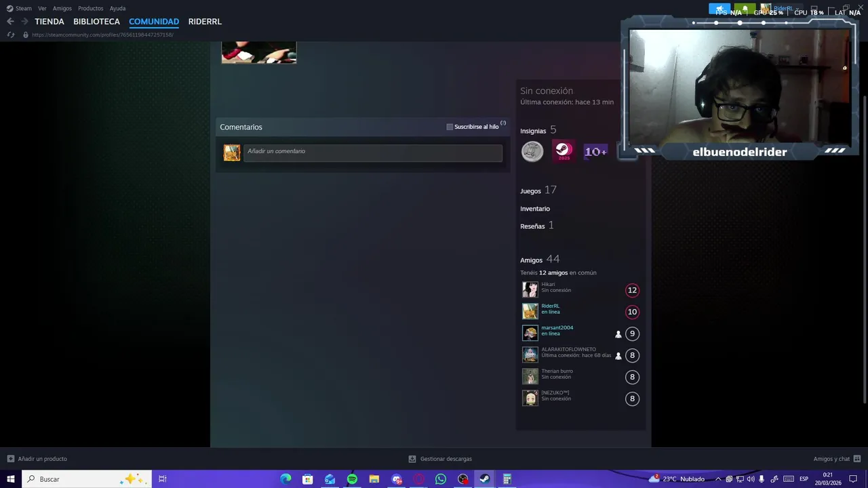
Task: Open the 12 amigos en común link
Action: click(x=553, y=272)
